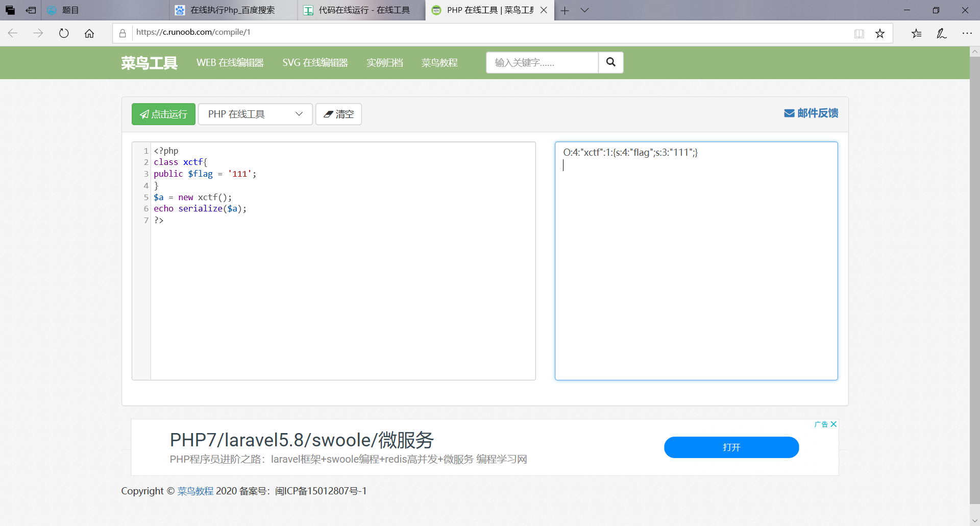Visit 菜鸟教程 link in footer
Screen dimensions: 980x526
[195, 491]
